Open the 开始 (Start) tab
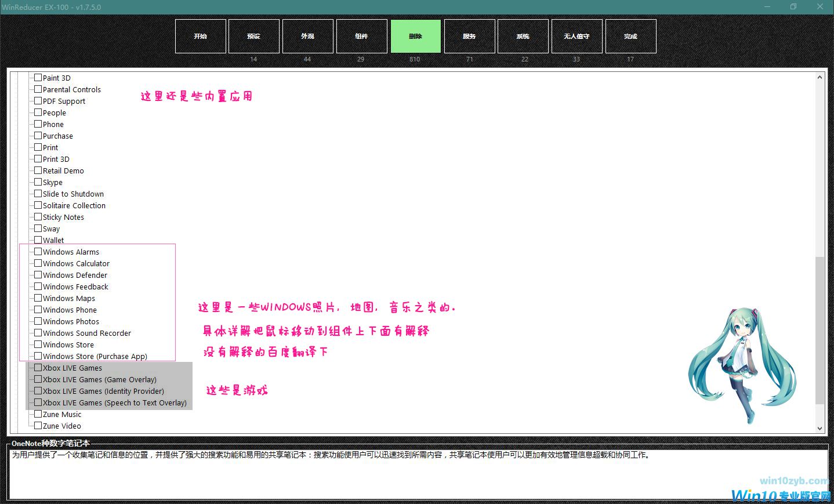834x504 pixels. [200, 36]
